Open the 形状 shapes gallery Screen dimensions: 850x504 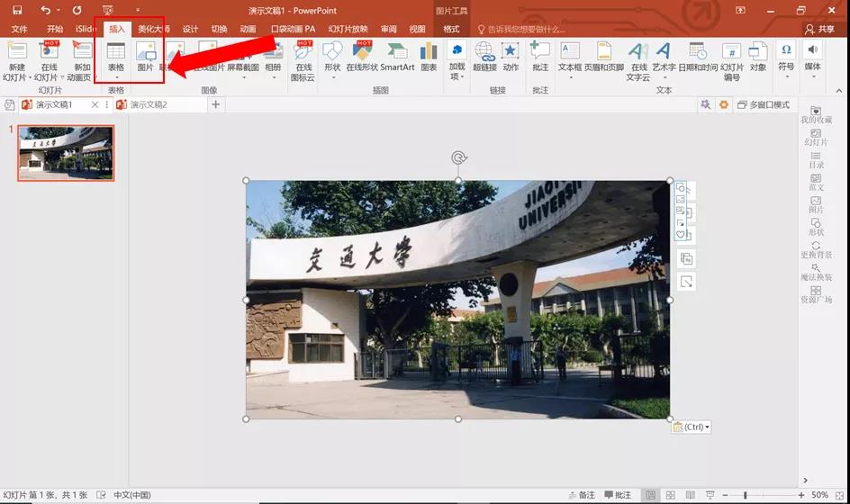tap(332, 60)
